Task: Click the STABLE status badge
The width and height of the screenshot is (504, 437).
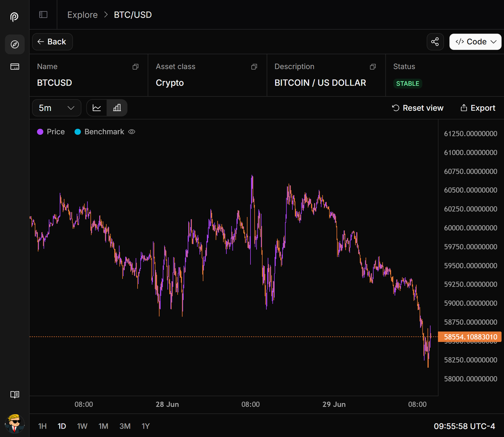Action: coord(407,84)
